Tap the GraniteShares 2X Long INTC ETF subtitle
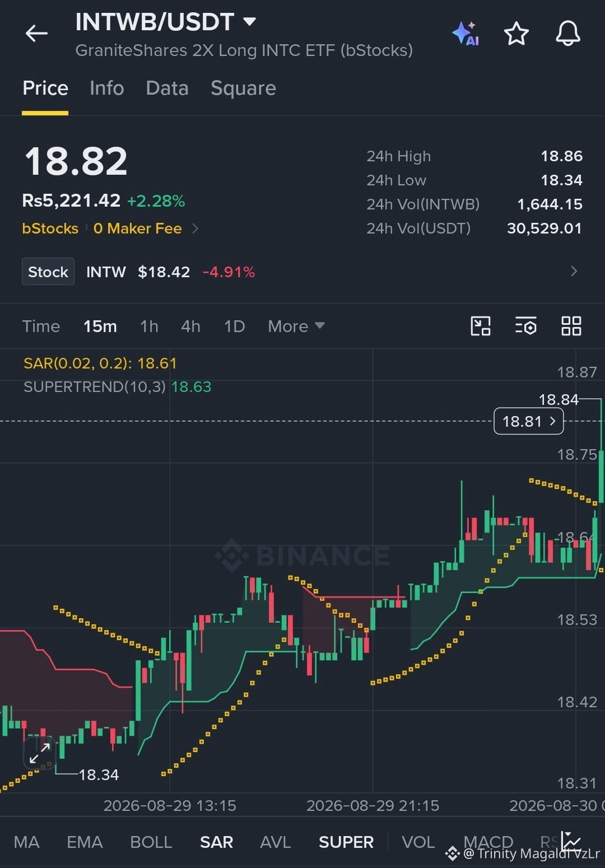The height and width of the screenshot is (868, 605). pyautogui.click(x=244, y=50)
